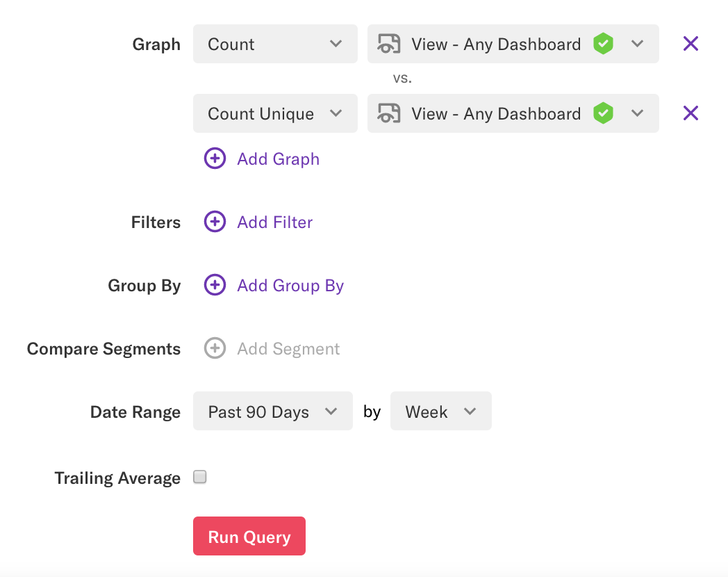Enable the Trailing Average checkbox
This screenshot has width=728, height=577.
click(200, 477)
